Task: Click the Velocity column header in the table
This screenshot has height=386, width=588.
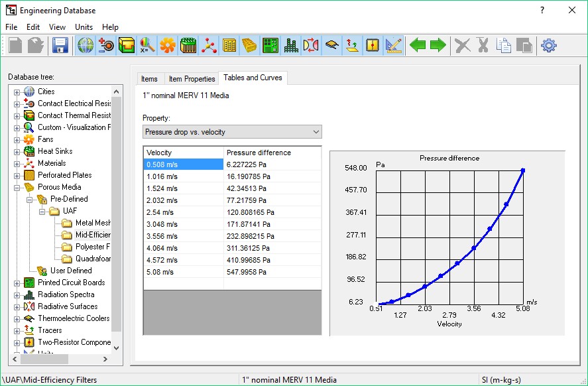Action: [x=184, y=153]
